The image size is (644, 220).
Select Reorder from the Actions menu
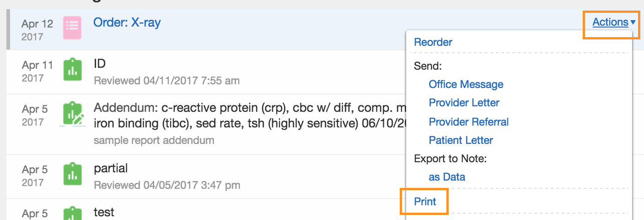[x=433, y=42]
